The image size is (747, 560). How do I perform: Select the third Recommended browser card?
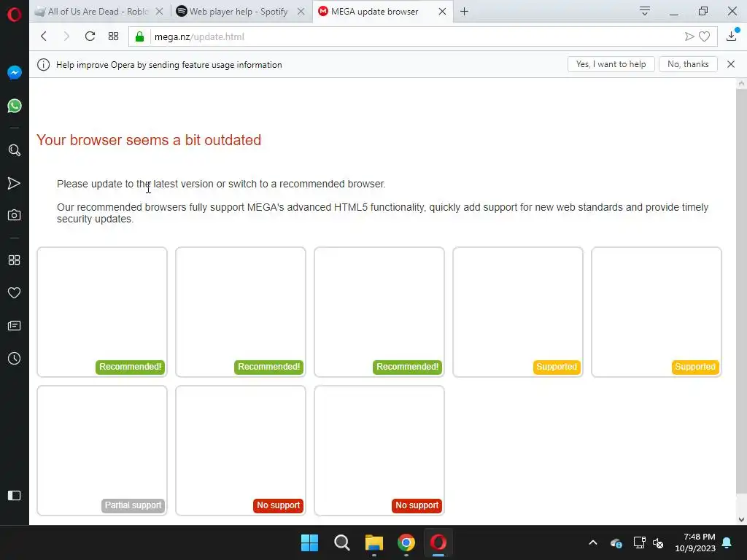pyautogui.click(x=379, y=312)
